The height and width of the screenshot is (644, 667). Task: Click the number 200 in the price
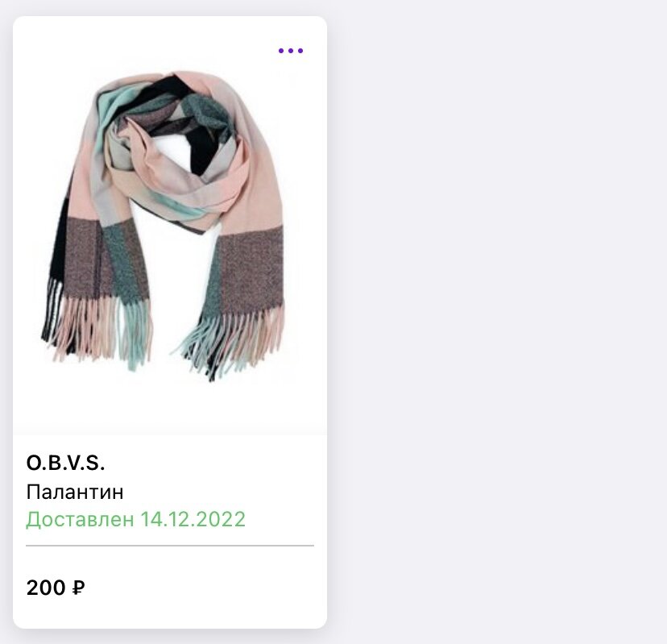coord(46,588)
